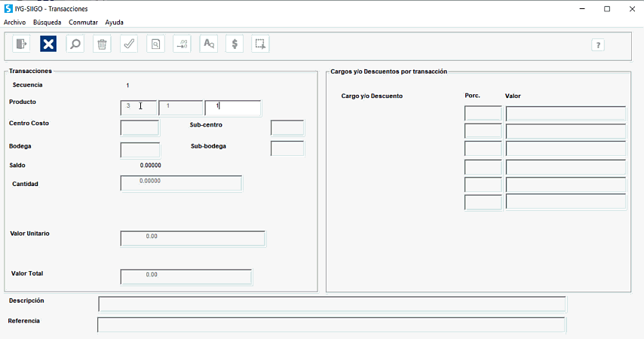This screenshot has height=339, width=644.
Task: Click the first Valor field under Cargos
Action: tap(566, 114)
